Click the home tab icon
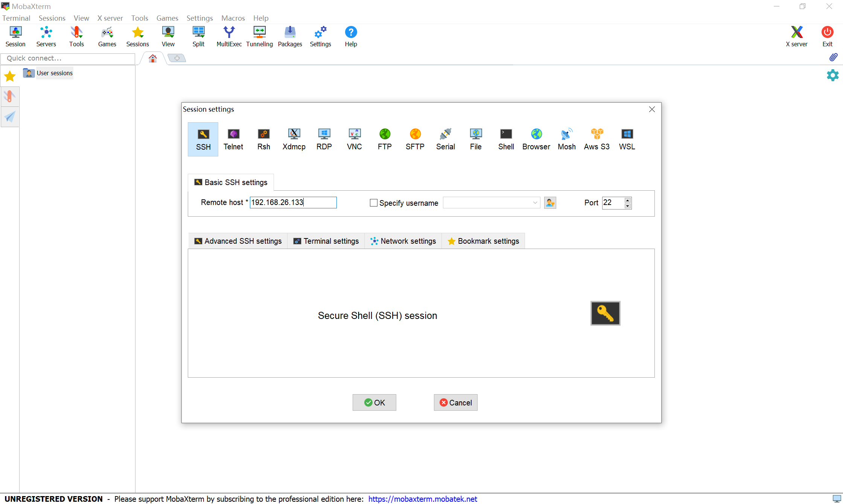This screenshot has height=504, width=843. [152, 58]
